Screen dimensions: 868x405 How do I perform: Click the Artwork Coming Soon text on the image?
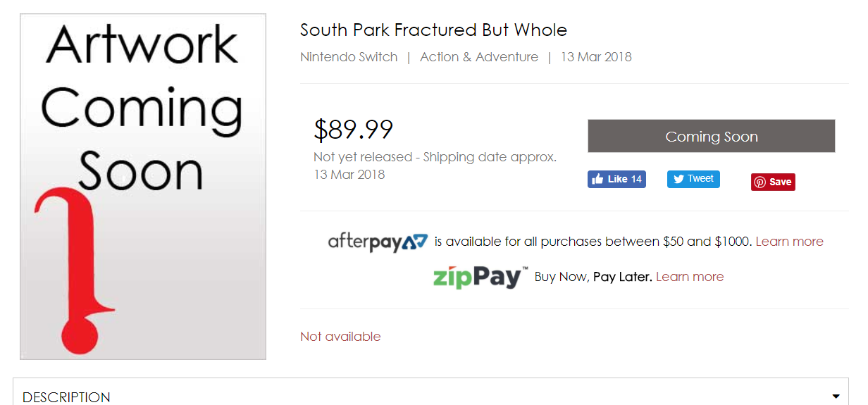click(x=141, y=106)
